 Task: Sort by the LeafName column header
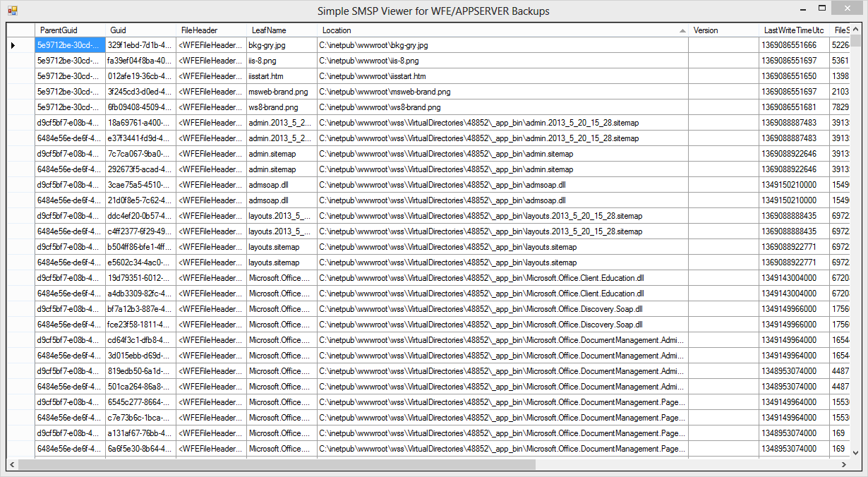coord(282,30)
